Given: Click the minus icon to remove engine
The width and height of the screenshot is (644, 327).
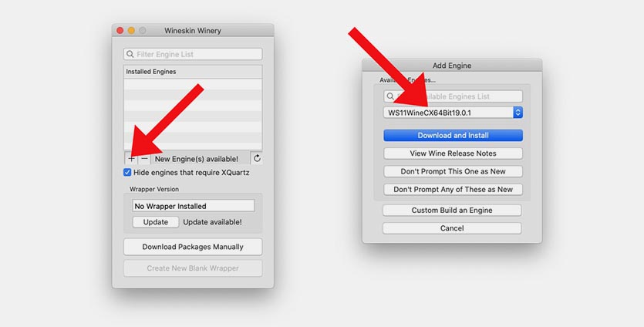Looking at the screenshot, I should click(x=144, y=158).
